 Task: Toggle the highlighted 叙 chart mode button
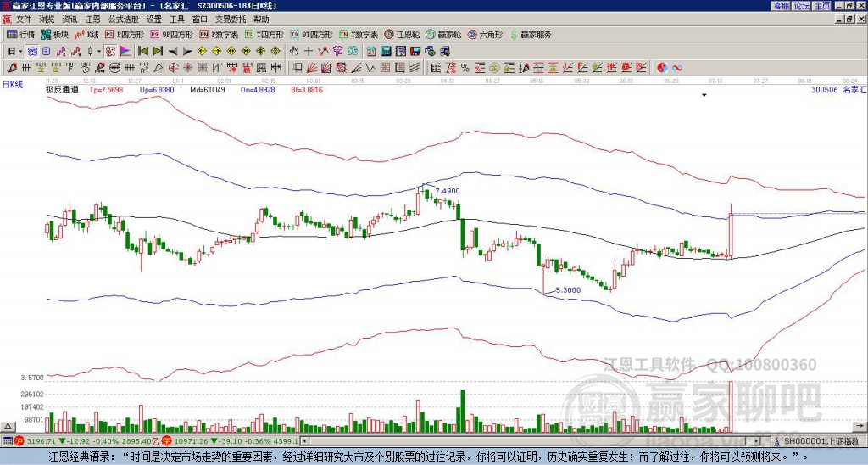[110, 52]
